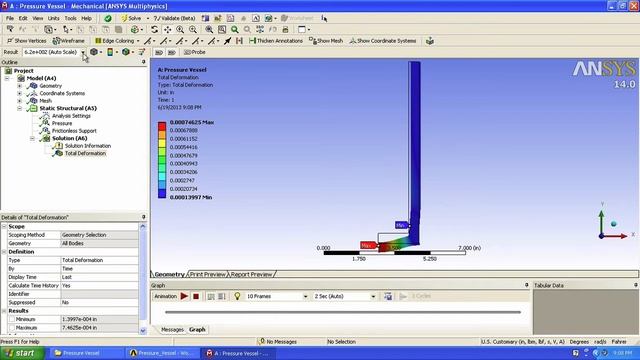Select the Rotate view tool
The width and height of the screenshot is (640, 360).
tap(154, 29)
